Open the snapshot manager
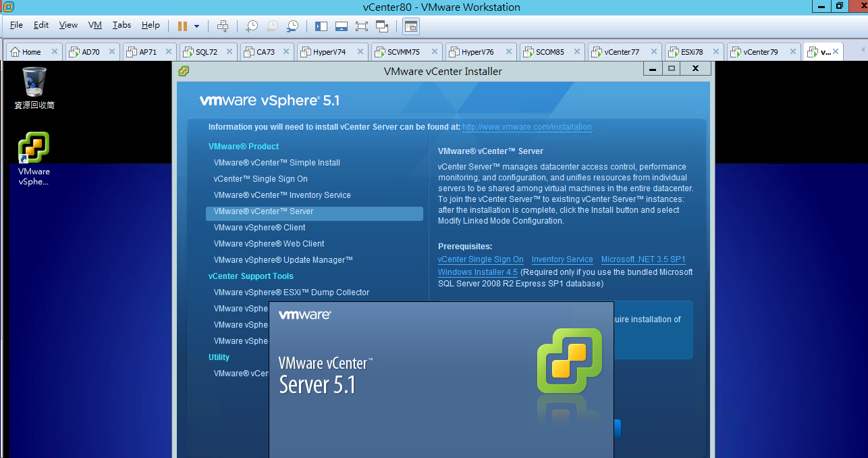Screen dimensions: 868x458 click(292, 26)
